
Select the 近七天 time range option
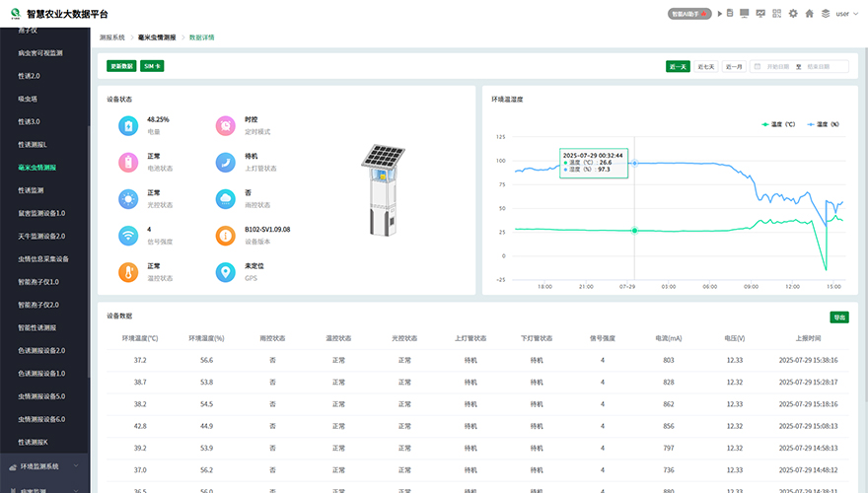coord(706,66)
